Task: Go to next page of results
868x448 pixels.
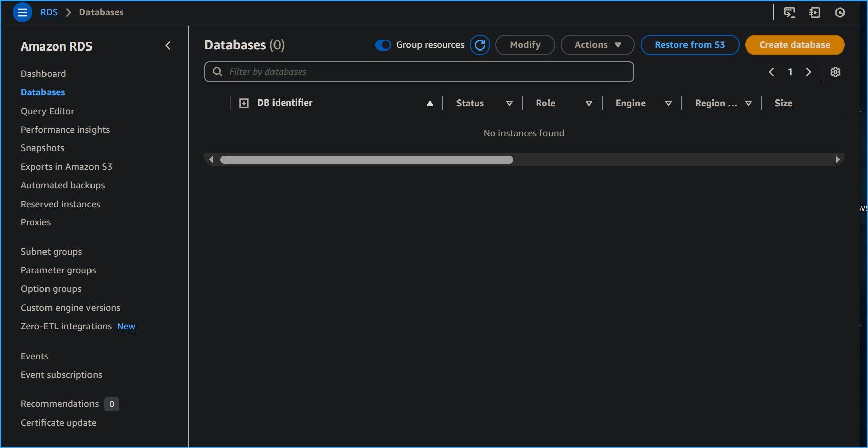Action: (808, 72)
